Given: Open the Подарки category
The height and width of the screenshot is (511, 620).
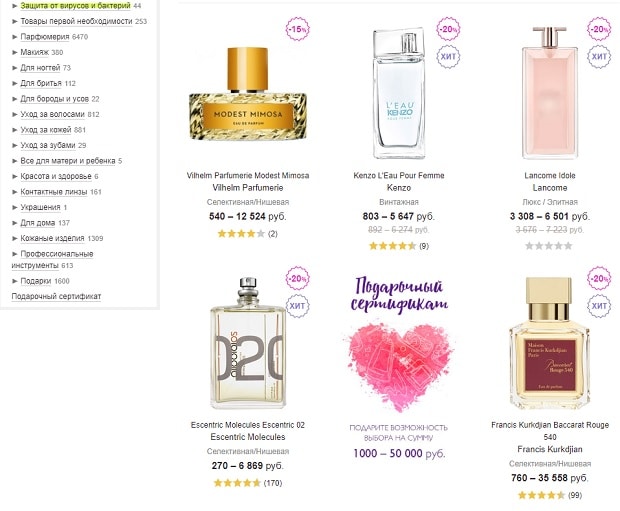Looking at the screenshot, I should tap(36, 281).
